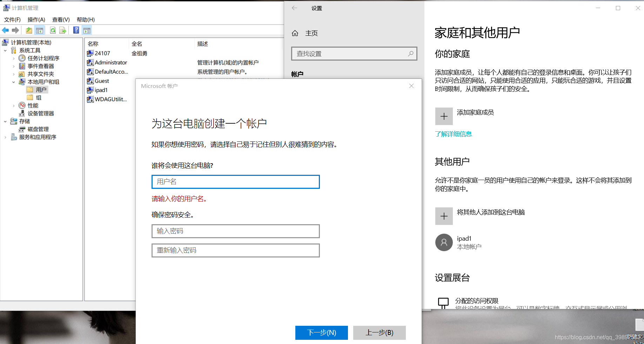Click the 用户名 input field
Viewport: 644px width, 344px height.
coord(236,182)
